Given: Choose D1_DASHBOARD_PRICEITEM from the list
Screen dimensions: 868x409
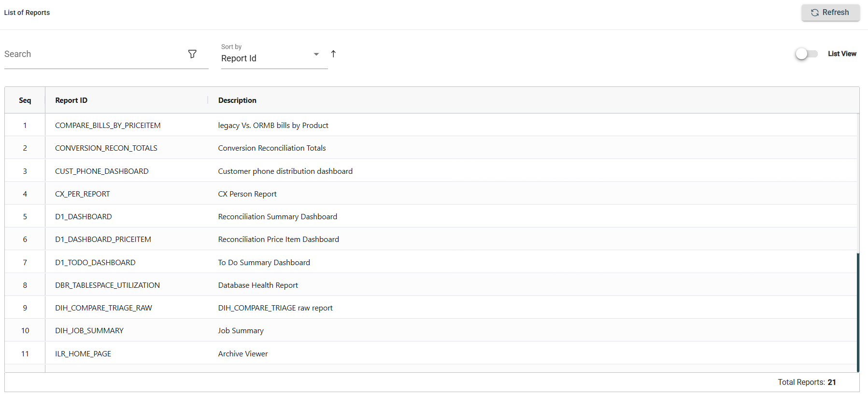Looking at the screenshot, I should click(103, 240).
